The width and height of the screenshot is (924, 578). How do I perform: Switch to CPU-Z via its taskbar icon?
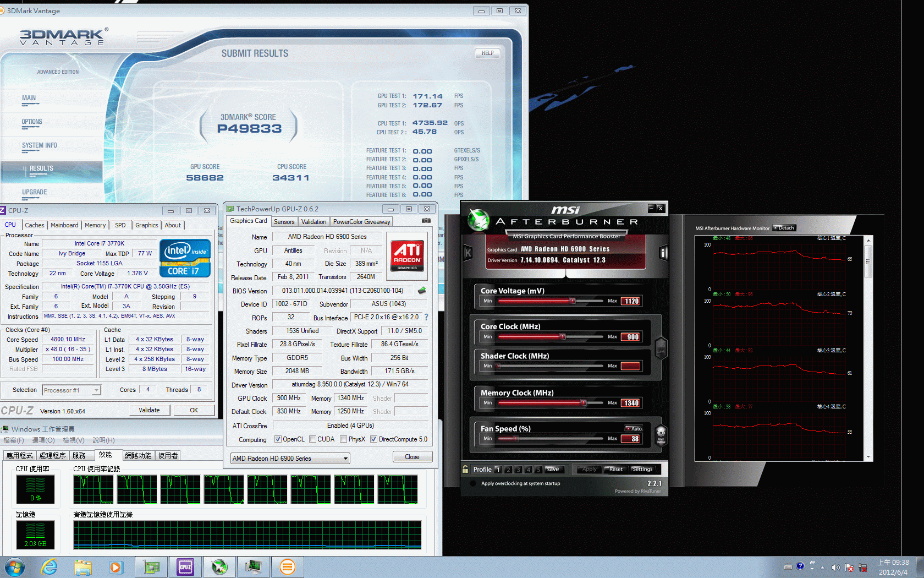pos(185,567)
